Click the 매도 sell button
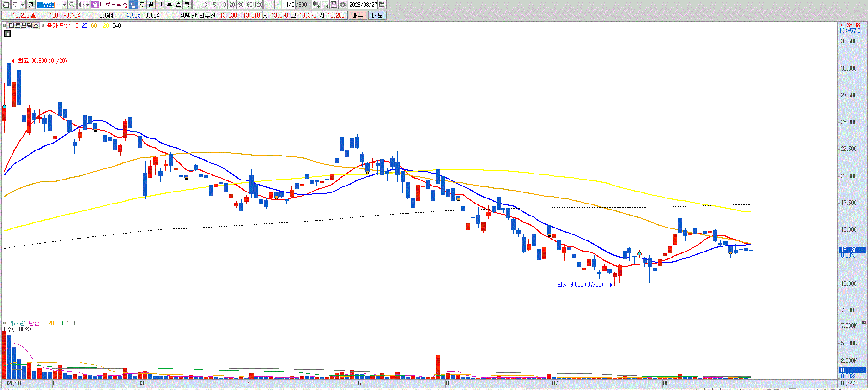The width and height of the screenshot is (868, 390). click(377, 15)
